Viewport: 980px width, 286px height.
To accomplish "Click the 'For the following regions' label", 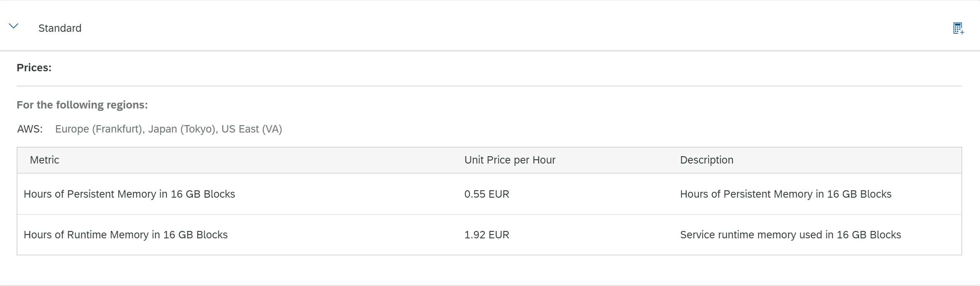I will [x=82, y=105].
